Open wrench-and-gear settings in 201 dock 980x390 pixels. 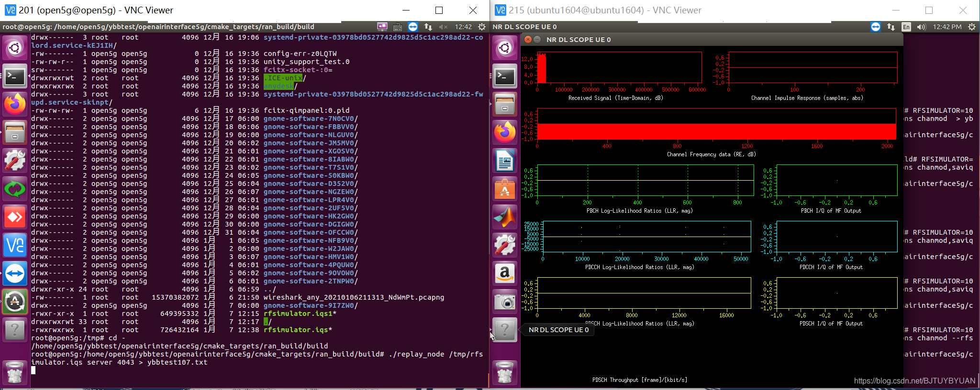pyautogui.click(x=15, y=161)
